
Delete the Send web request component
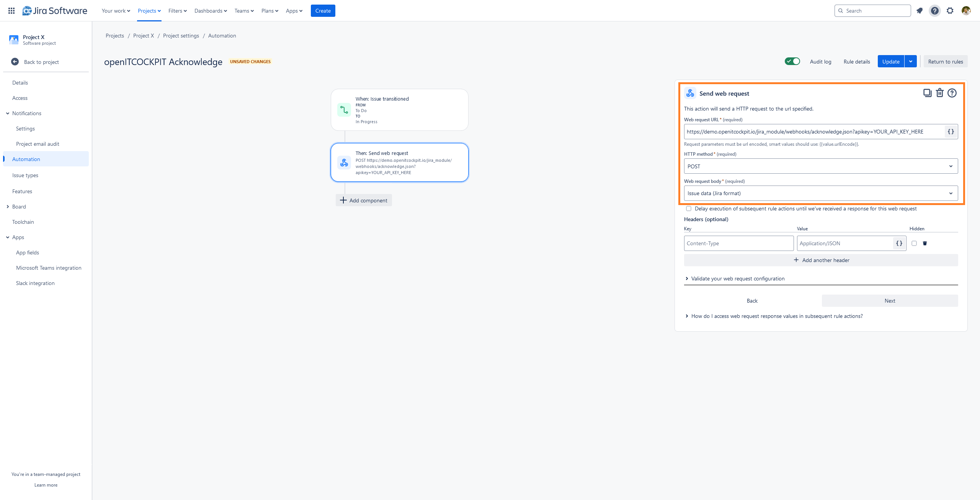pyautogui.click(x=940, y=93)
